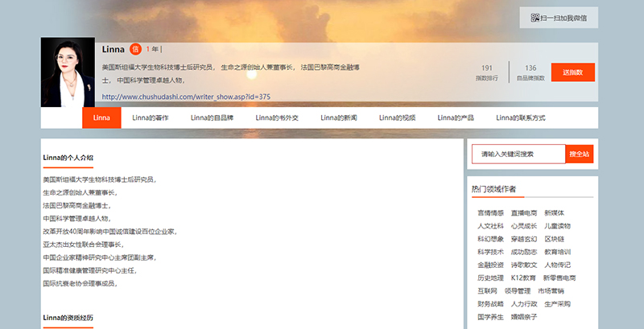The height and width of the screenshot is (329, 644).
Task: Select the 区块链 category link
Action: tap(554, 239)
